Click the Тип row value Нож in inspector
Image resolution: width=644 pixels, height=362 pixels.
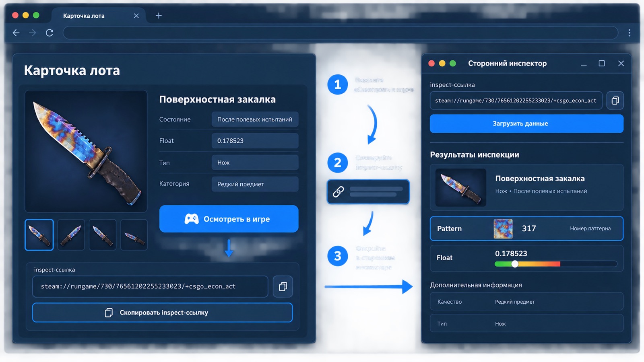[500, 324]
